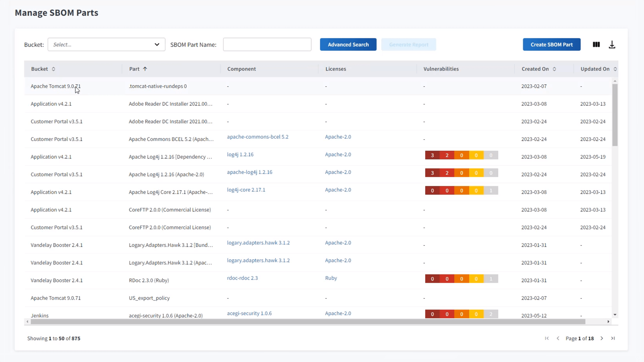Click the apache-commons-bcel 5.2 link

pos(258,137)
